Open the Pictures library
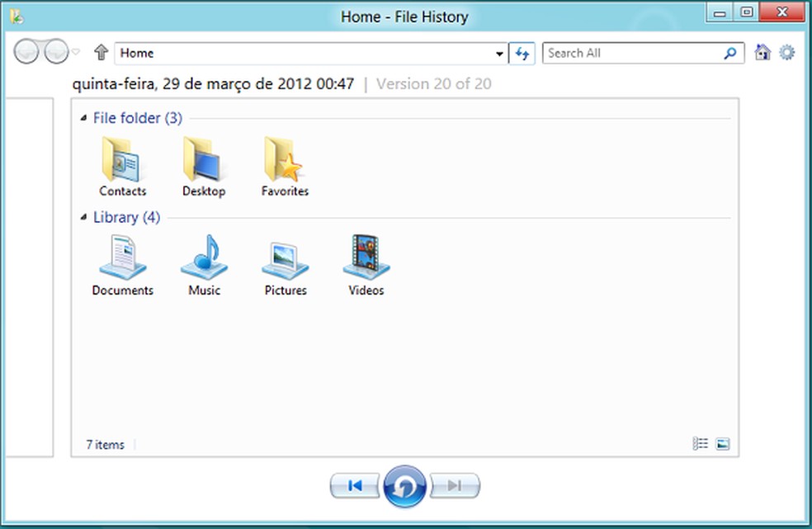The image size is (812, 529). click(x=286, y=265)
